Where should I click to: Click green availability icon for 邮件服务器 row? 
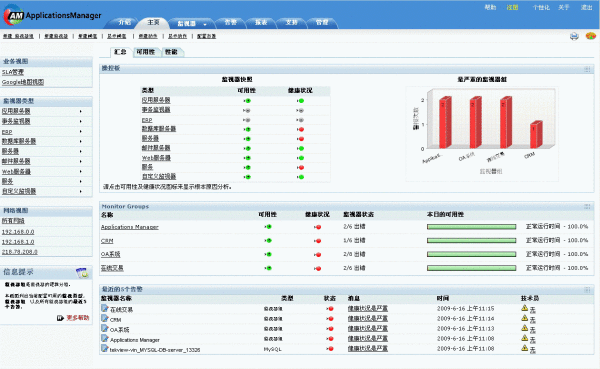(247, 149)
